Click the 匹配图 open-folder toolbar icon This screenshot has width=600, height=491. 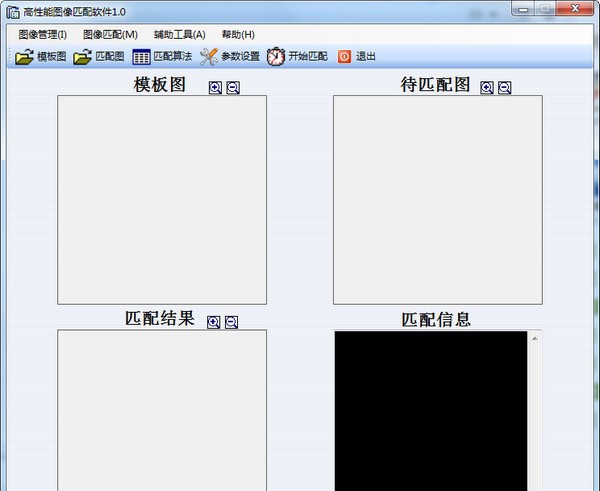click(x=82, y=57)
